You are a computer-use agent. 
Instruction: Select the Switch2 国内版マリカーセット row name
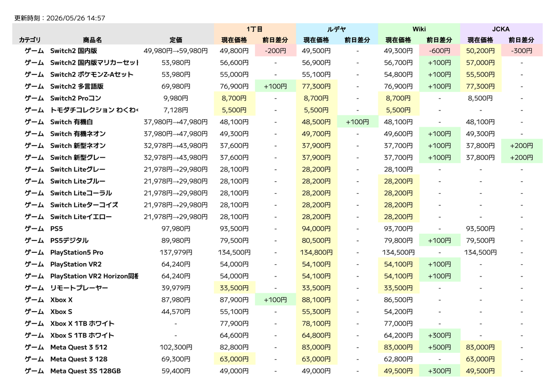tap(94, 63)
